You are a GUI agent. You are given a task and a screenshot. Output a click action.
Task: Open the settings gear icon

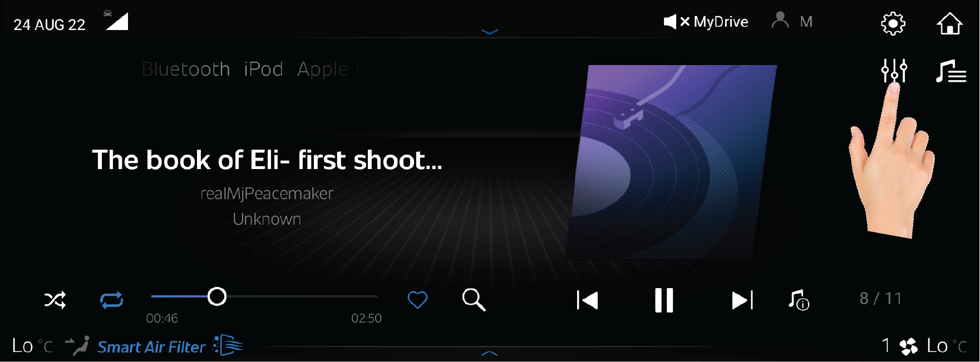[893, 24]
